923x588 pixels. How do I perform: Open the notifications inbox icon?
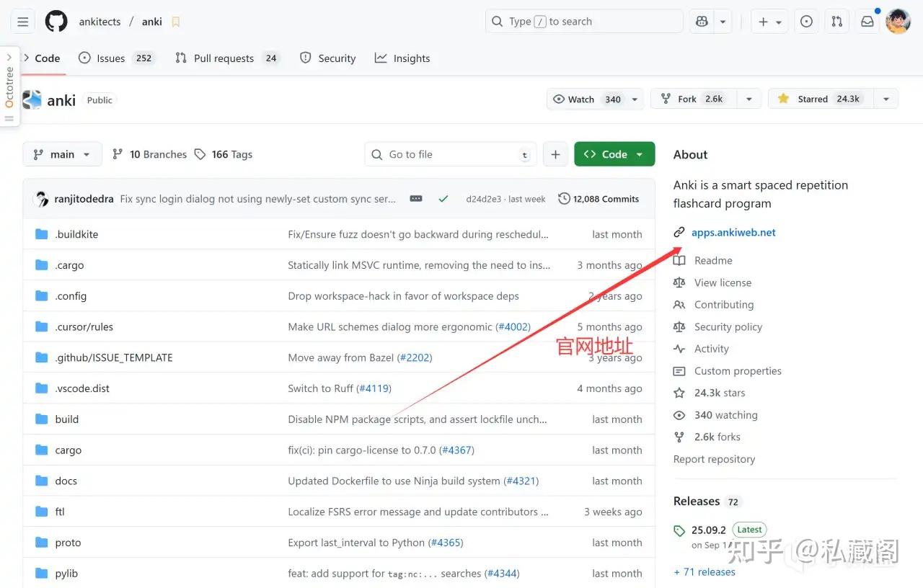[867, 22]
